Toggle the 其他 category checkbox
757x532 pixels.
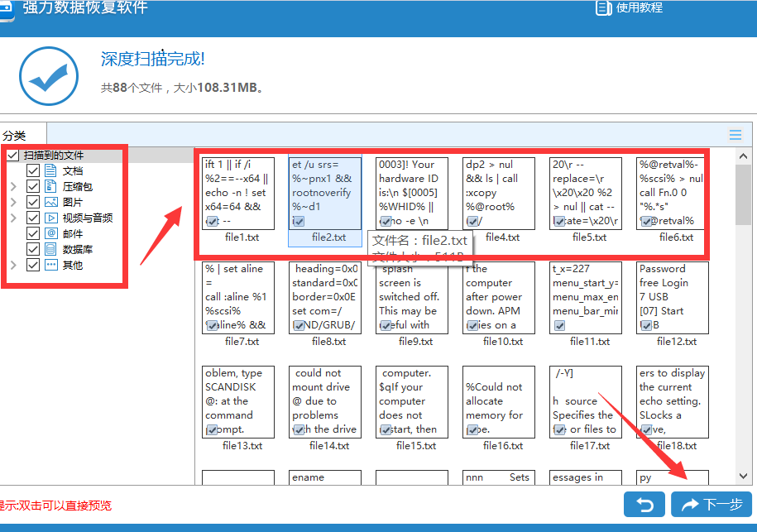33,265
